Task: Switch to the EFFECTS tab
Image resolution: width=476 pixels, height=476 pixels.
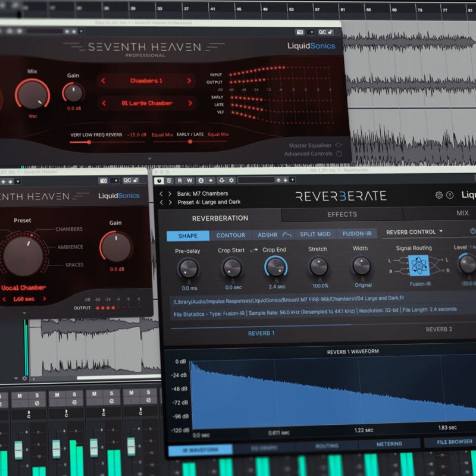Action: [x=342, y=214]
